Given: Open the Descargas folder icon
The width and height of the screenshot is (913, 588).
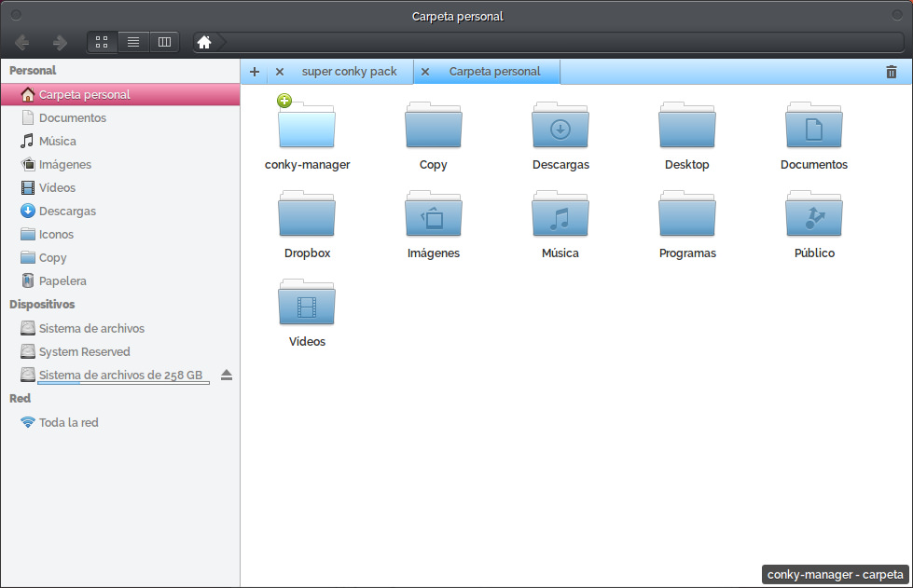Looking at the screenshot, I should (x=560, y=128).
